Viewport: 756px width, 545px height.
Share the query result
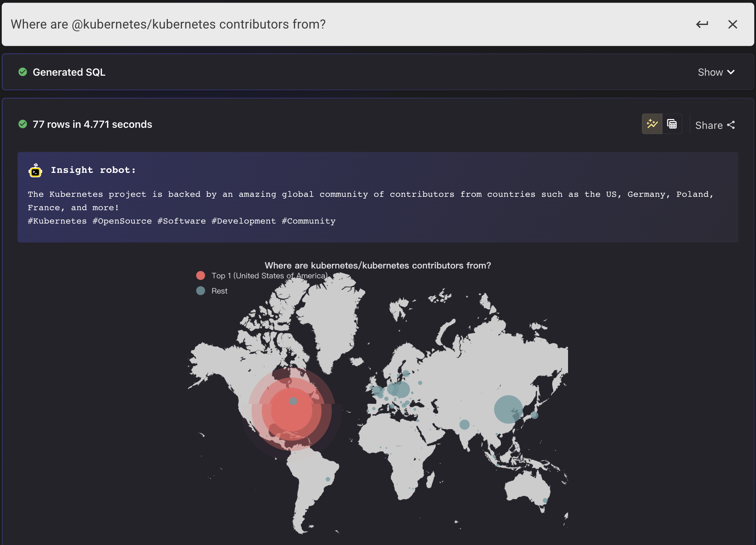pos(715,125)
